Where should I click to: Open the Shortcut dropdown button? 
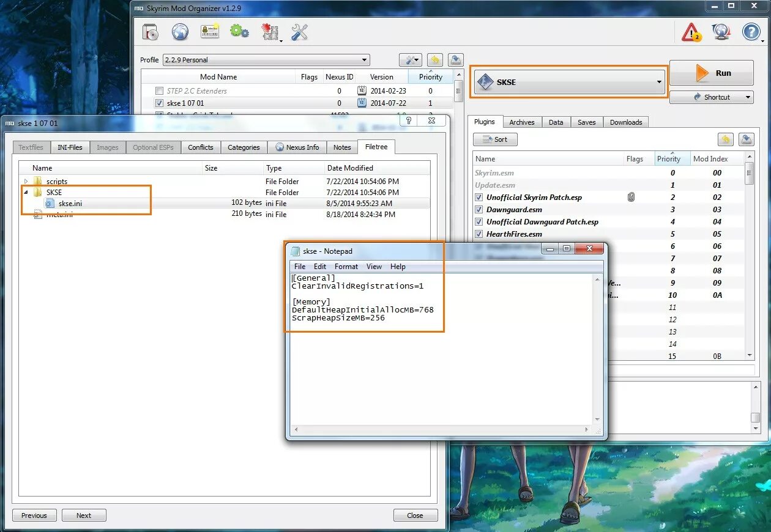[x=711, y=97]
